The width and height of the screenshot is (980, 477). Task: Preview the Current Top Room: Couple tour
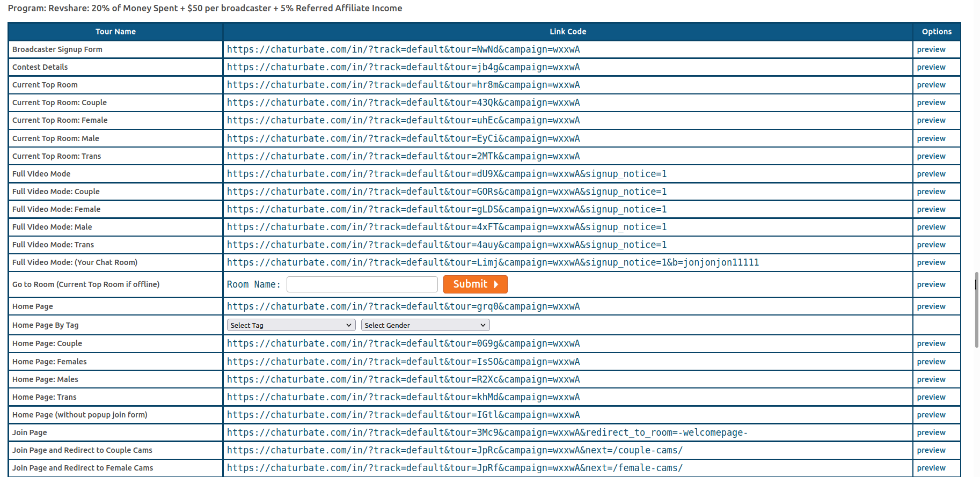[931, 102]
